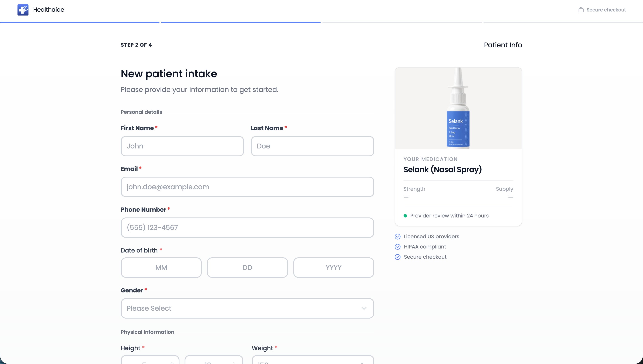Click the Patient Info heading
The height and width of the screenshot is (364, 643).
coord(503,45)
